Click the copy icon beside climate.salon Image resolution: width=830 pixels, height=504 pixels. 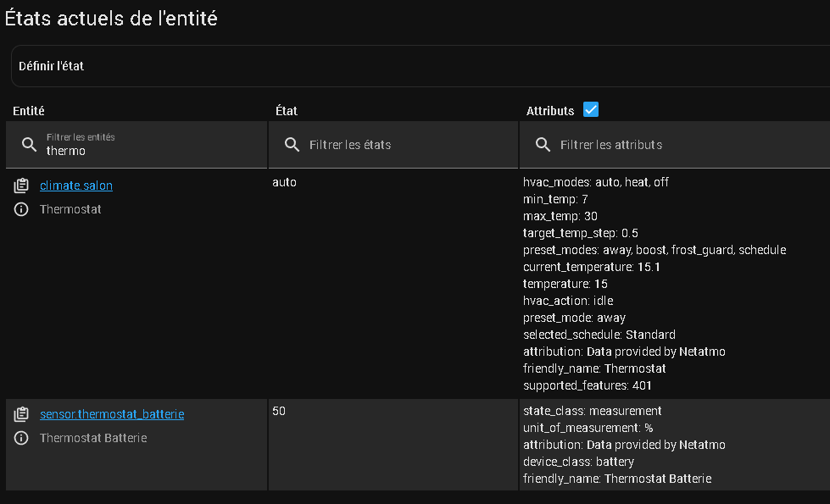[x=22, y=186]
